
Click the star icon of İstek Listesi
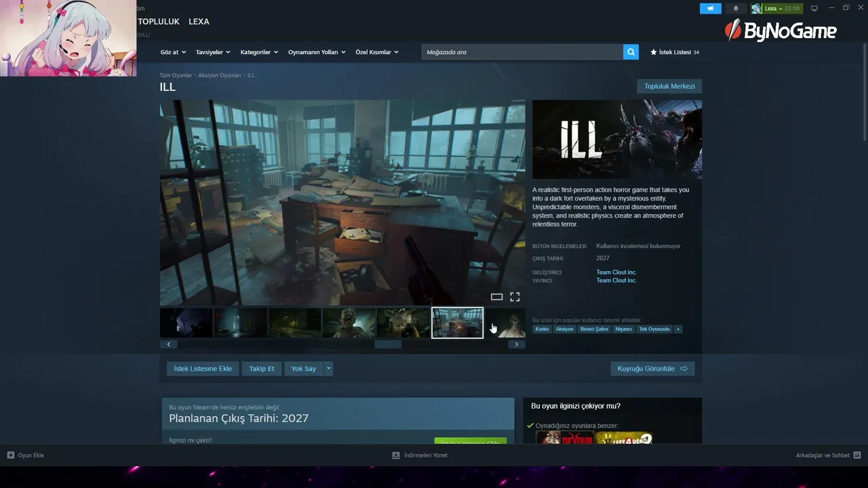(654, 52)
